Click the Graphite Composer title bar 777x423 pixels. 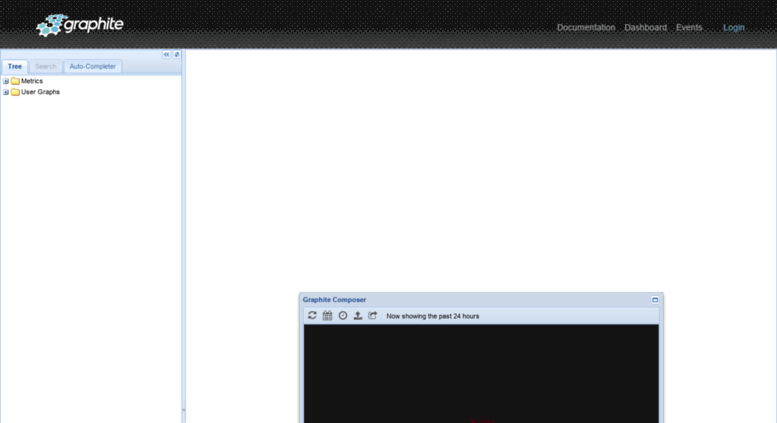pyautogui.click(x=481, y=300)
